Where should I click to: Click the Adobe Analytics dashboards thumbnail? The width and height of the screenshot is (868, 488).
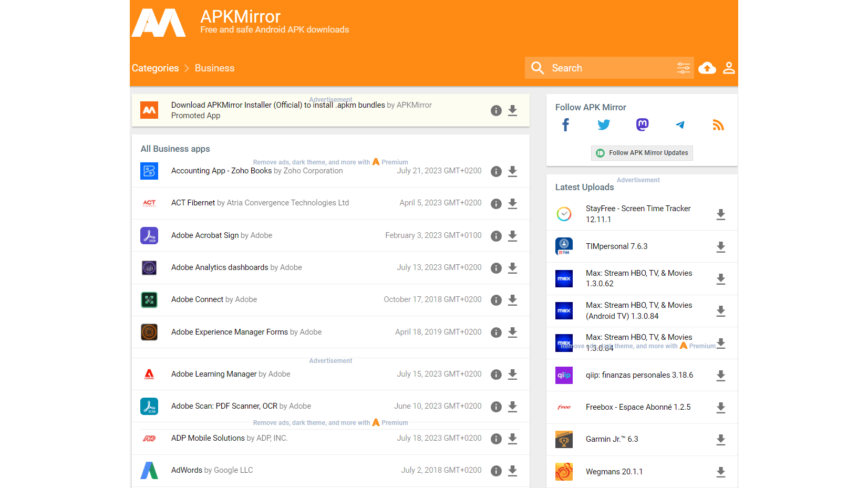[x=149, y=268]
